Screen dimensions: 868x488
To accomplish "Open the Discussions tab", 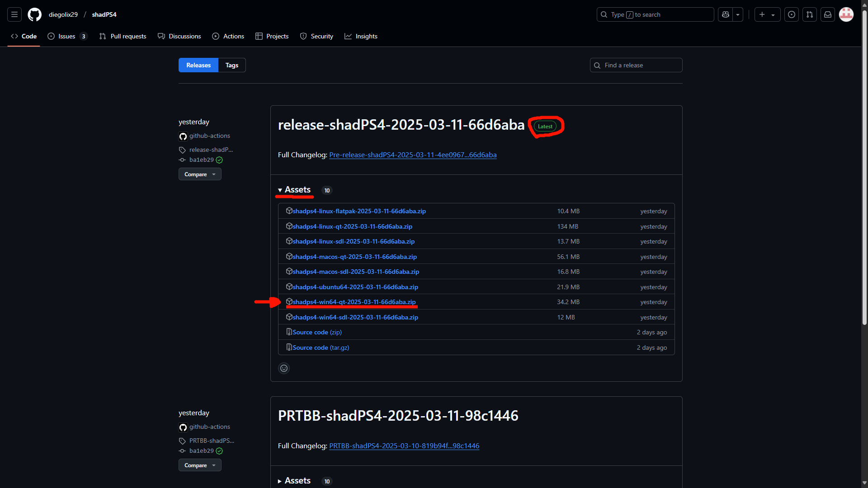I will pyautogui.click(x=179, y=36).
